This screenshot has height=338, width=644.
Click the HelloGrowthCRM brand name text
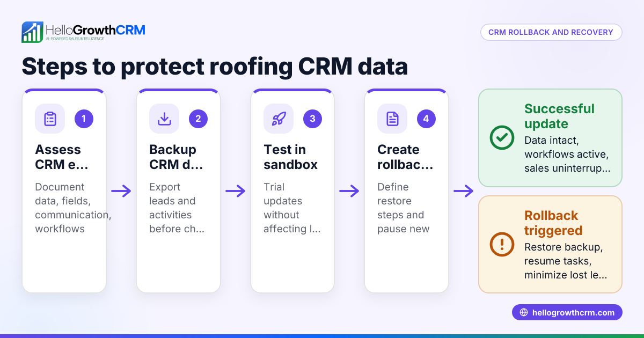[96, 30]
